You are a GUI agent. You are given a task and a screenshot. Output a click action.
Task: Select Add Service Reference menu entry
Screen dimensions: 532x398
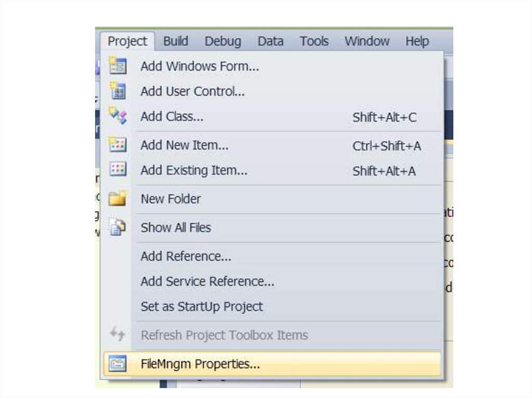pos(207,281)
